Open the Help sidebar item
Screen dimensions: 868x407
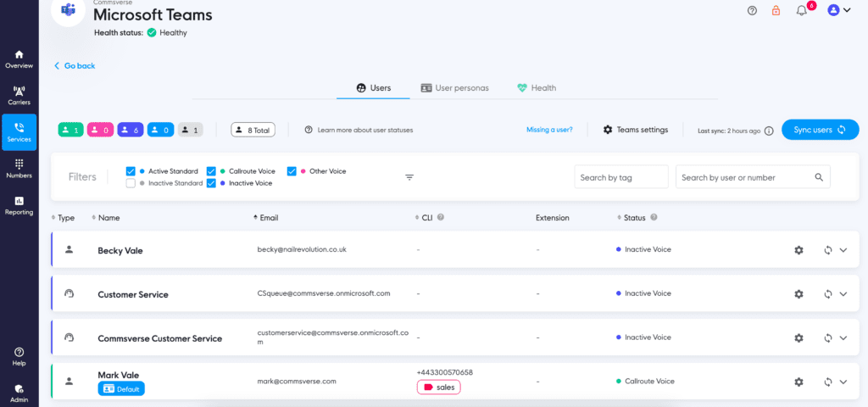click(x=19, y=357)
